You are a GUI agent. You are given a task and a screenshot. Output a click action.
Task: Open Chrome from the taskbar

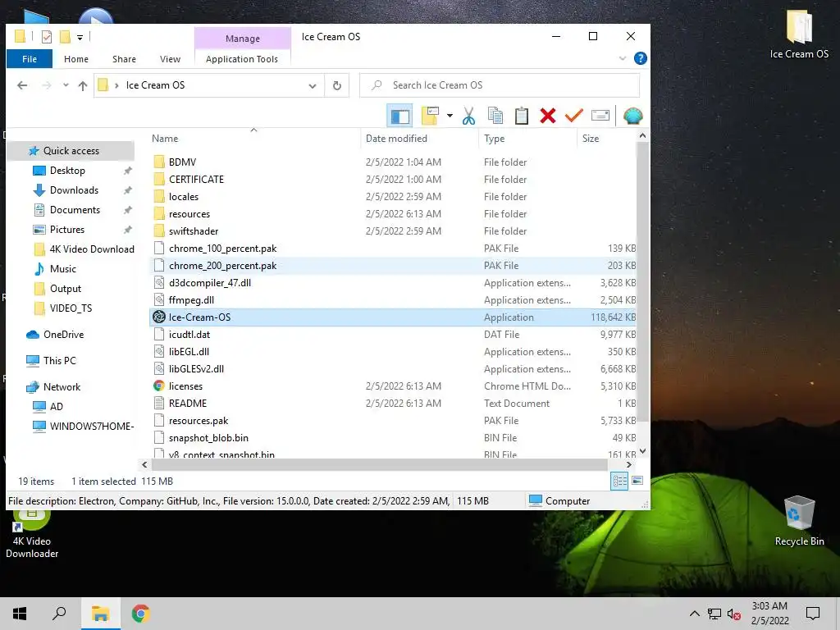[x=140, y=614]
